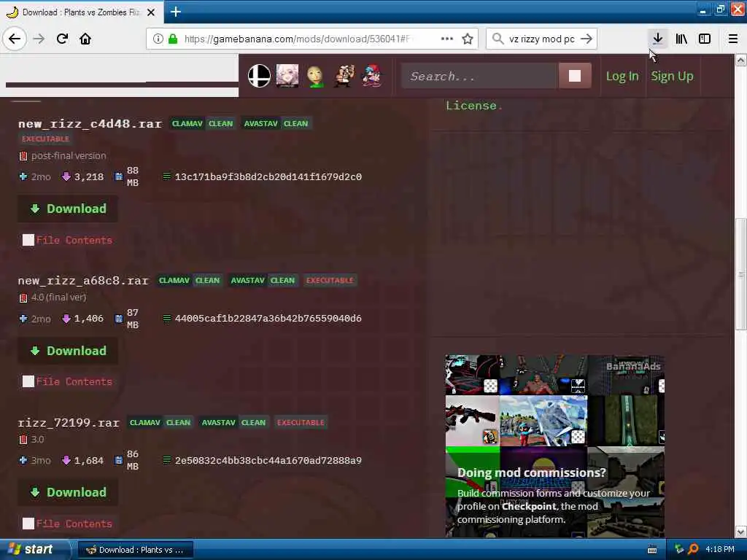Screen dimensions: 747x560
Task: Reload the current page
Action: coord(63,39)
